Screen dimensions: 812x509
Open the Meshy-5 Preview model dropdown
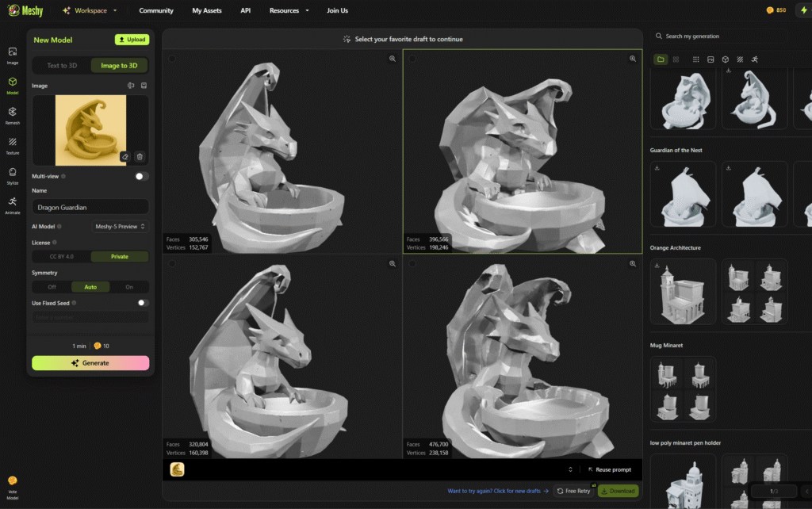click(120, 227)
